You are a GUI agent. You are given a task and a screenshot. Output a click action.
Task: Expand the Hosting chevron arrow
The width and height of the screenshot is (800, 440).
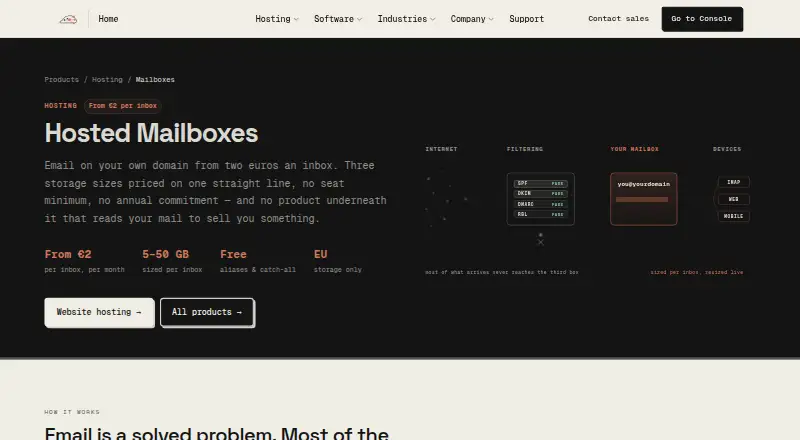pyautogui.click(x=296, y=19)
